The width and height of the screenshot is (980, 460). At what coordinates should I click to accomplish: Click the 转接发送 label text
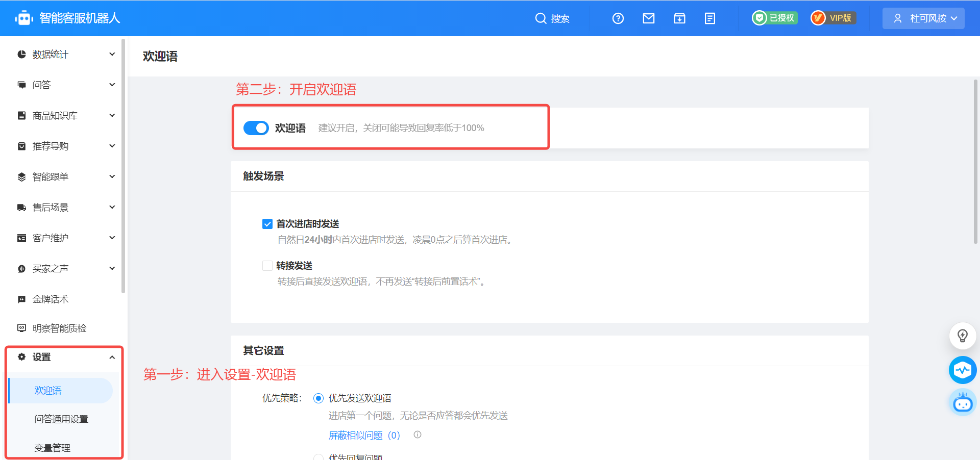[x=295, y=266]
